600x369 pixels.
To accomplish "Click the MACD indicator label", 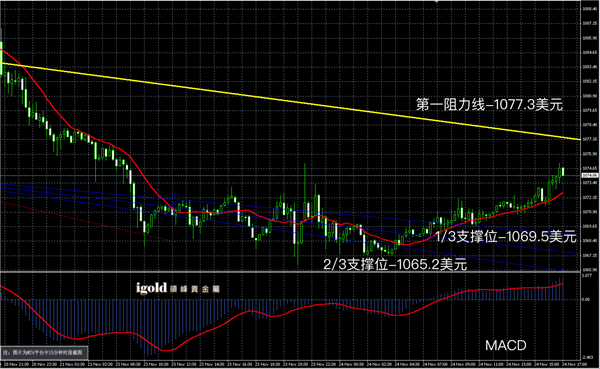I will pos(505,345).
